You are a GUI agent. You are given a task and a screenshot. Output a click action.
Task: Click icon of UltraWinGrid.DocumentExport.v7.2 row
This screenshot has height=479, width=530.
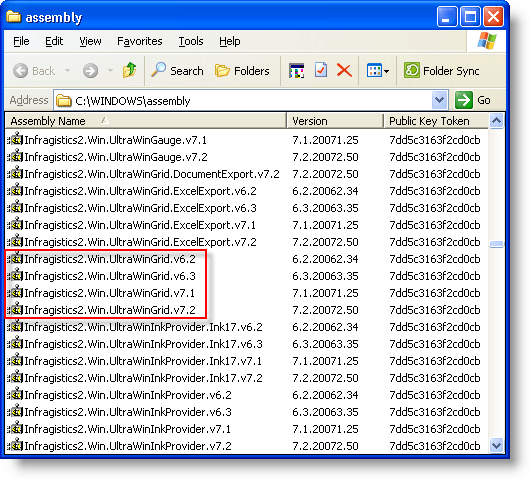[15, 173]
